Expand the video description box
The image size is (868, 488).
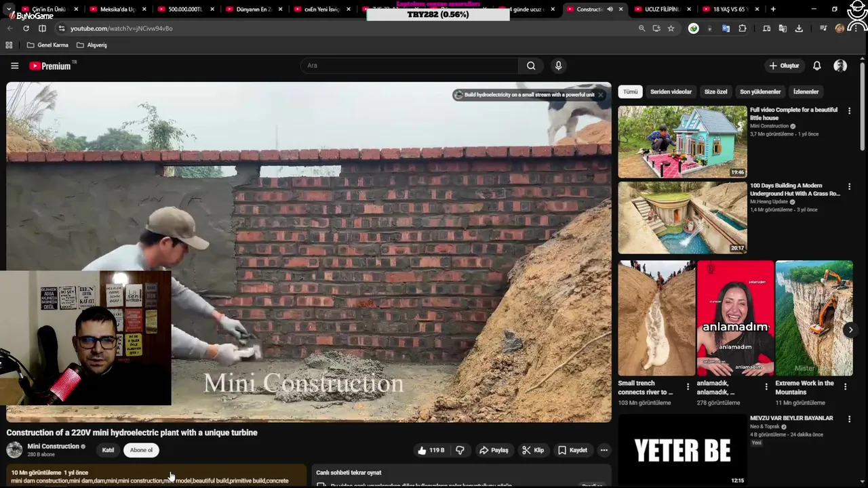tap(156, 476)
